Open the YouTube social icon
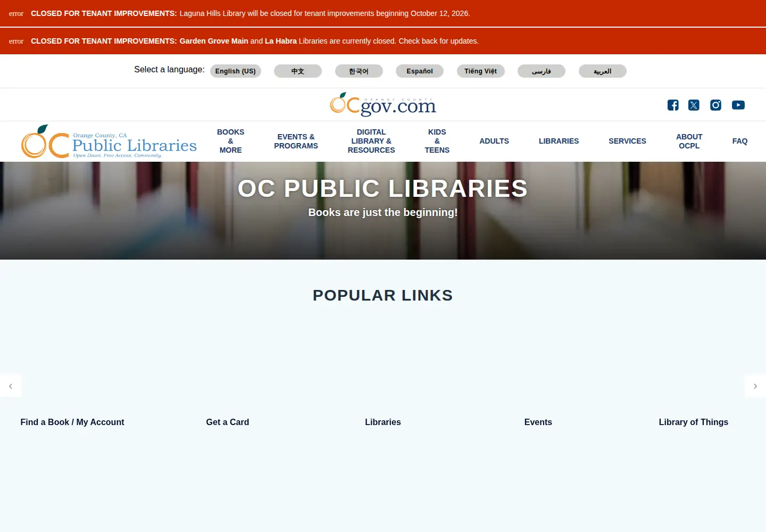 (738, 105)
